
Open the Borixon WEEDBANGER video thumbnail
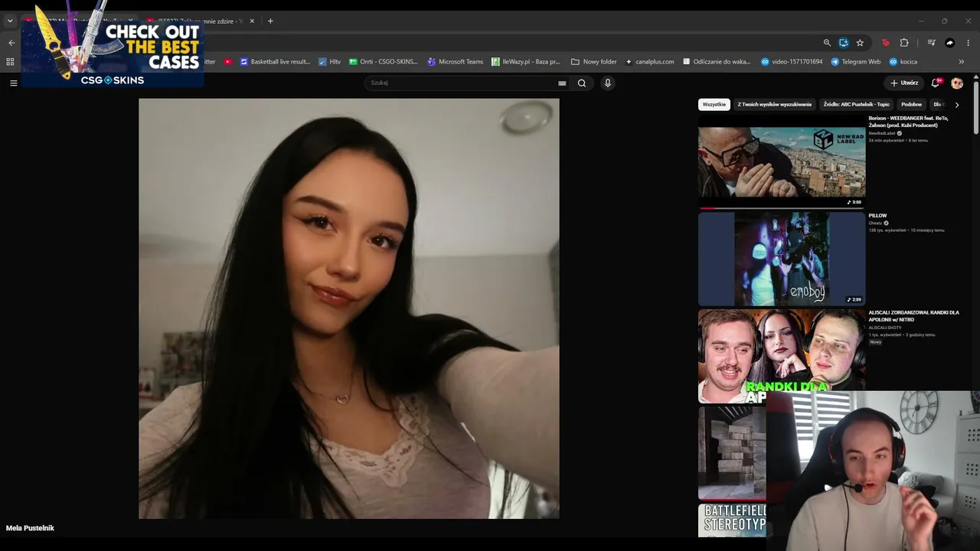[x=782, y=162]
